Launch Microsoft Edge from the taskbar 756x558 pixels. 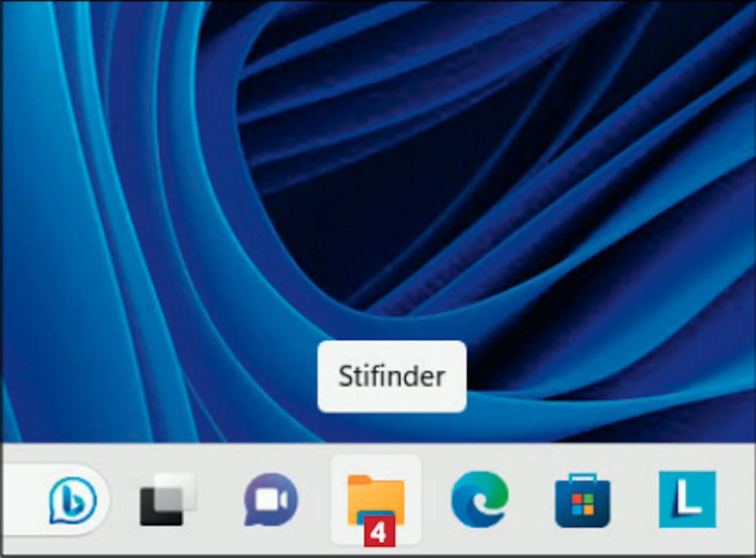(x=480, y=500)
